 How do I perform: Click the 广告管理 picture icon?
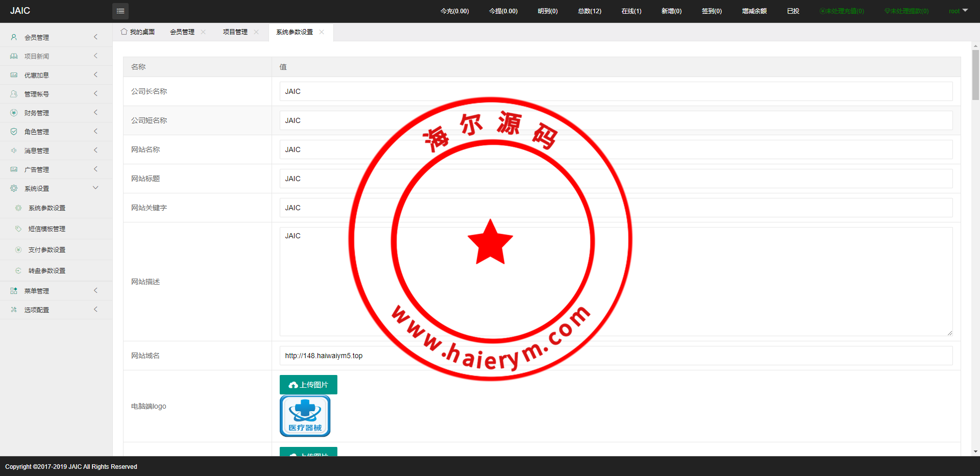click(14, 169)
